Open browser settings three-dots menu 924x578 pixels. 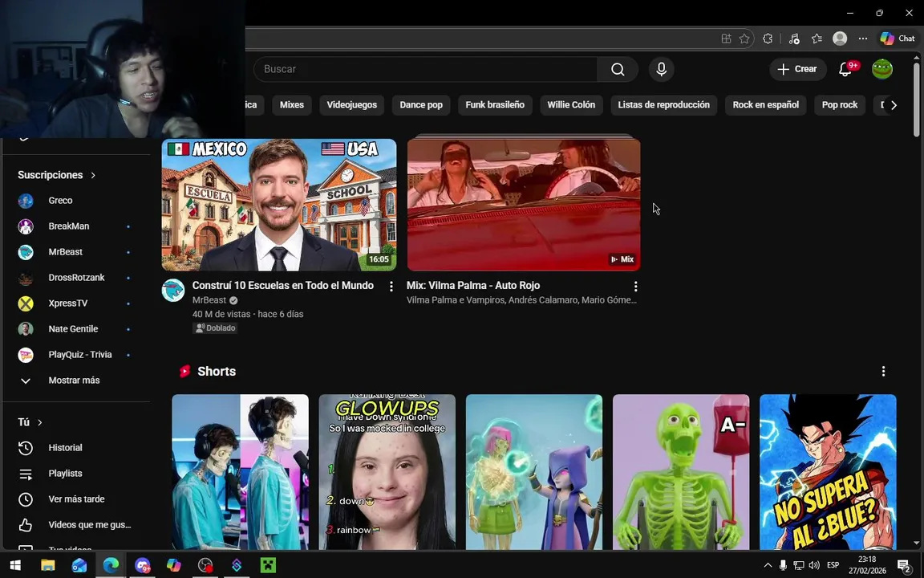coord(863,39)
